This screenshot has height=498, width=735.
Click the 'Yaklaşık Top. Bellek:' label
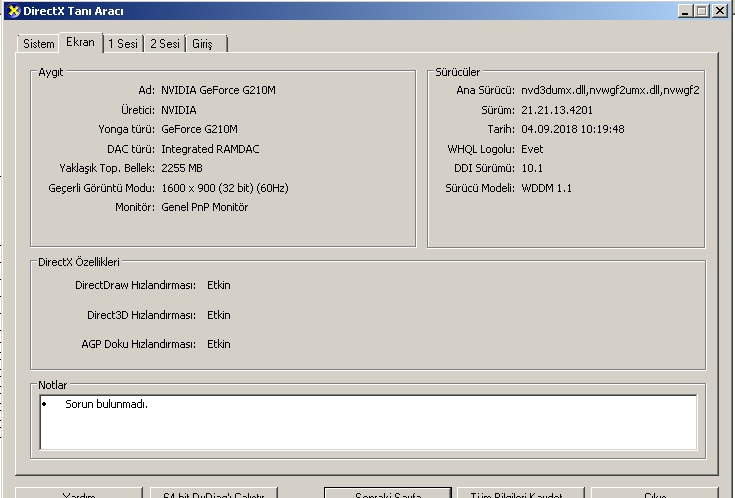point(107,168)
